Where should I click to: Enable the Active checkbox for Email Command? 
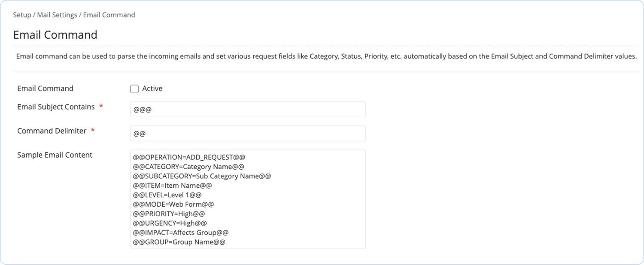[135, 88]
